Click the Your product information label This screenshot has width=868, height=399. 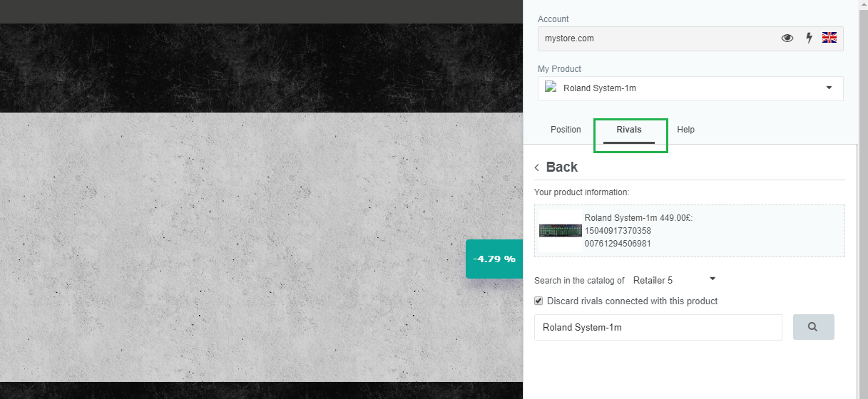pyautogui.click(x=581, y=192)
